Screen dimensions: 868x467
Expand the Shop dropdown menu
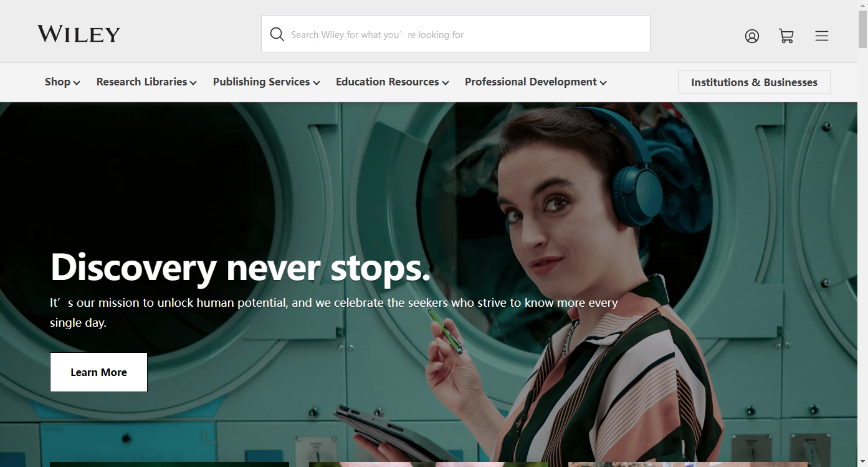click(62, 82)
